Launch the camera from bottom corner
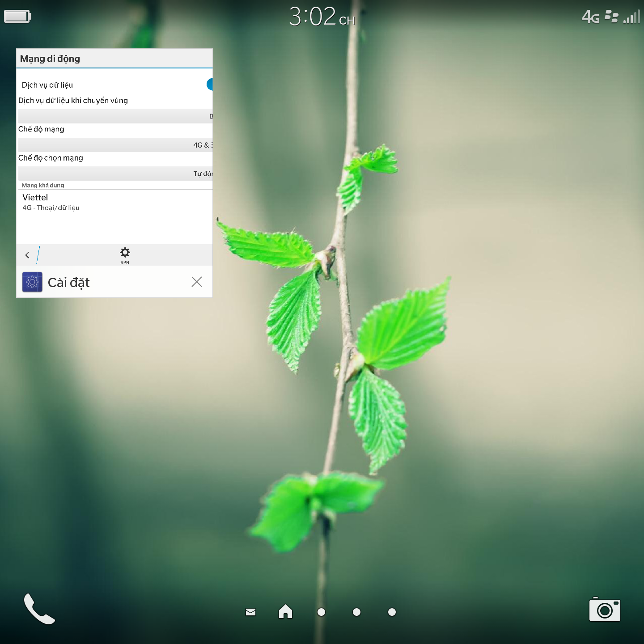 point(605,610)
